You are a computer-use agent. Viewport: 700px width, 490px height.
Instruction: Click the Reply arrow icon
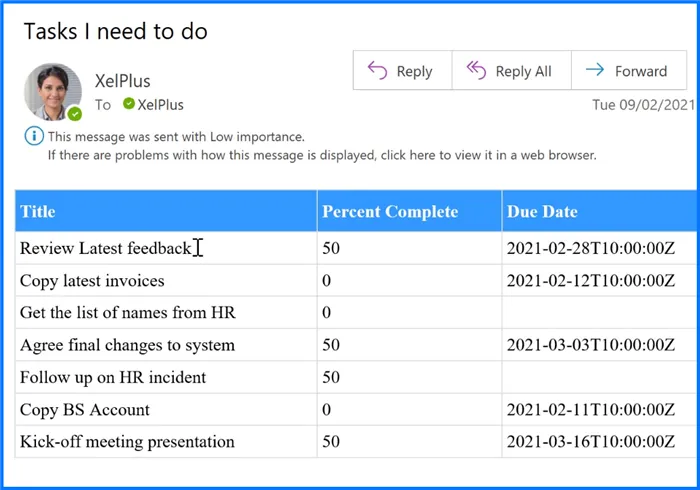pos(377,70)
